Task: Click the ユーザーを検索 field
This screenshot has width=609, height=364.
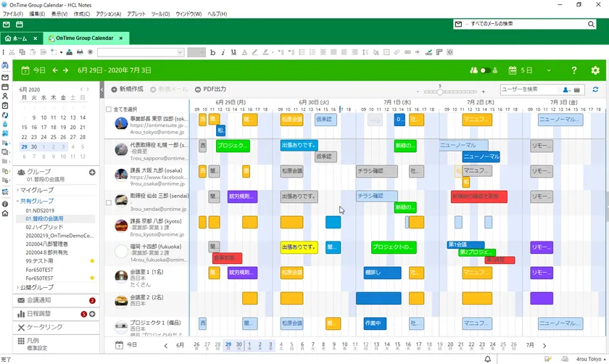Action: click(530, 89)
